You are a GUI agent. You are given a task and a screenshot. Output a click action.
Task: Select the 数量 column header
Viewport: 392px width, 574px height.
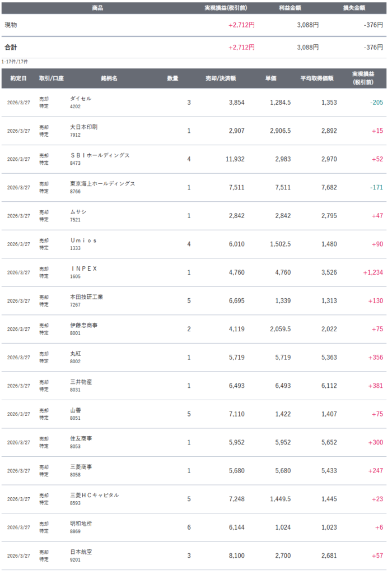pos(172,78)
